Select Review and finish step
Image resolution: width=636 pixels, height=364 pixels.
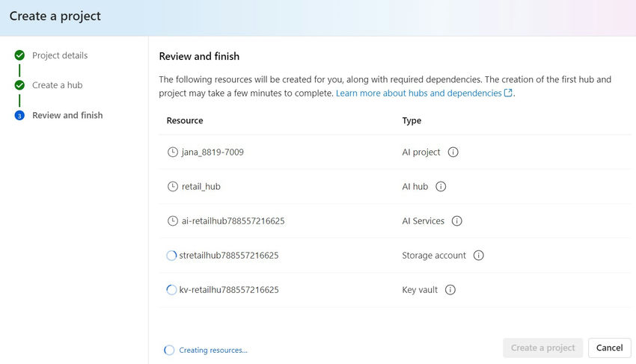pyautogui.click(x=67, y=115)
